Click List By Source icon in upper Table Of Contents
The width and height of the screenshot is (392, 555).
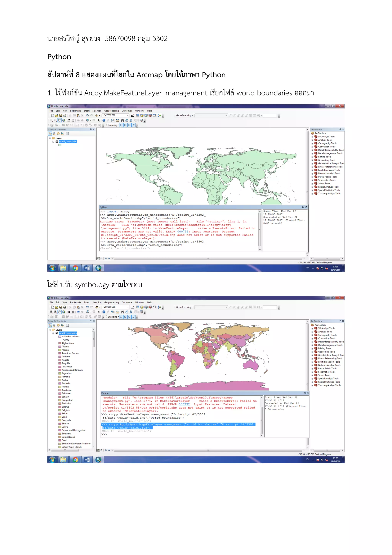pyautogui.click(x=54, y=133)
